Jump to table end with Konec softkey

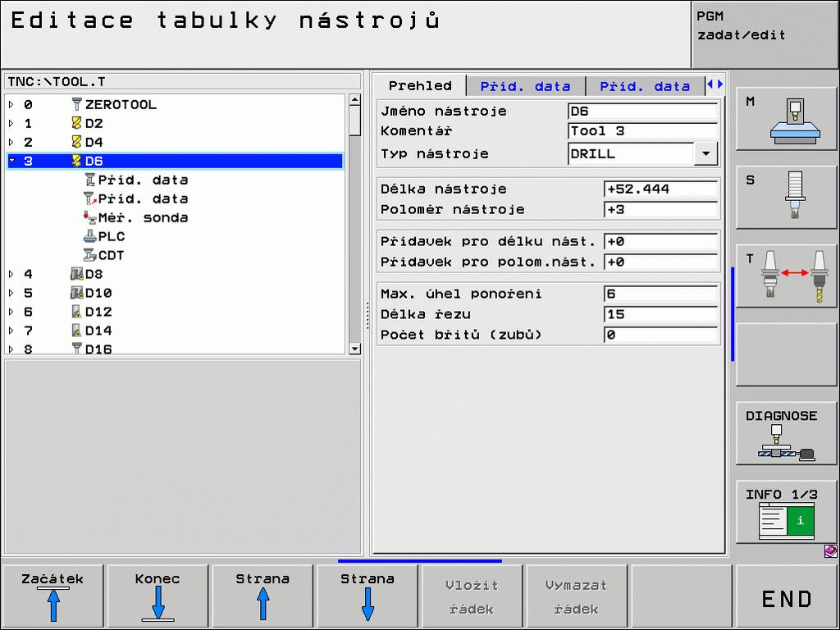pos(157,596)
